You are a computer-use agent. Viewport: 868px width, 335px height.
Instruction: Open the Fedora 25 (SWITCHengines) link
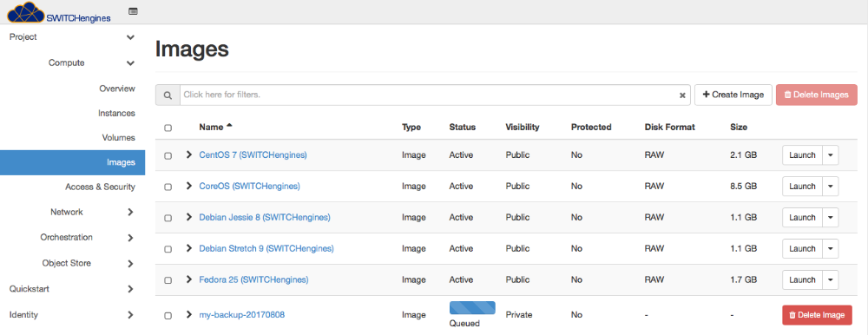(253, 279)
